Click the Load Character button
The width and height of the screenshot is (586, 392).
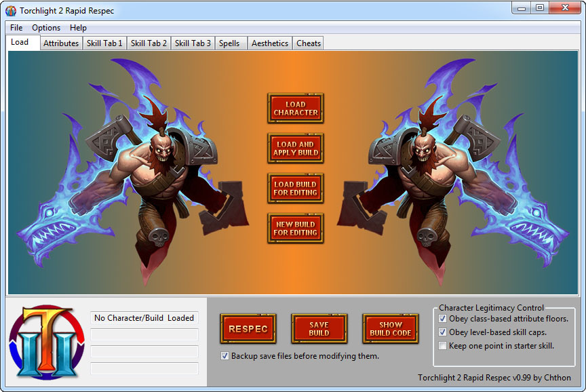click(x=295, y=109)
